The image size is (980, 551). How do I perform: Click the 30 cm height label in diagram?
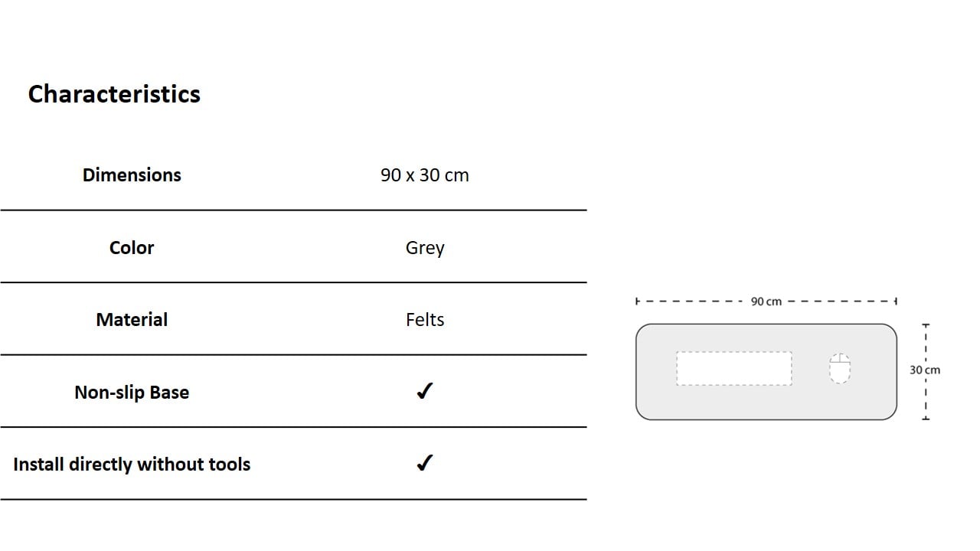925,370
